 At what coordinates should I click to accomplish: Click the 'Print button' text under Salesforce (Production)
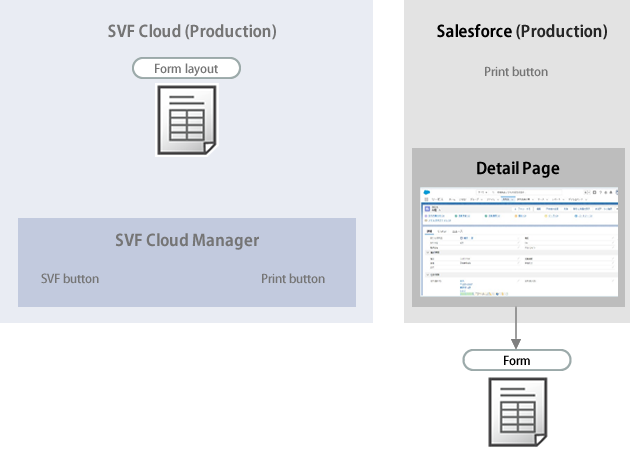coord(516,72)
